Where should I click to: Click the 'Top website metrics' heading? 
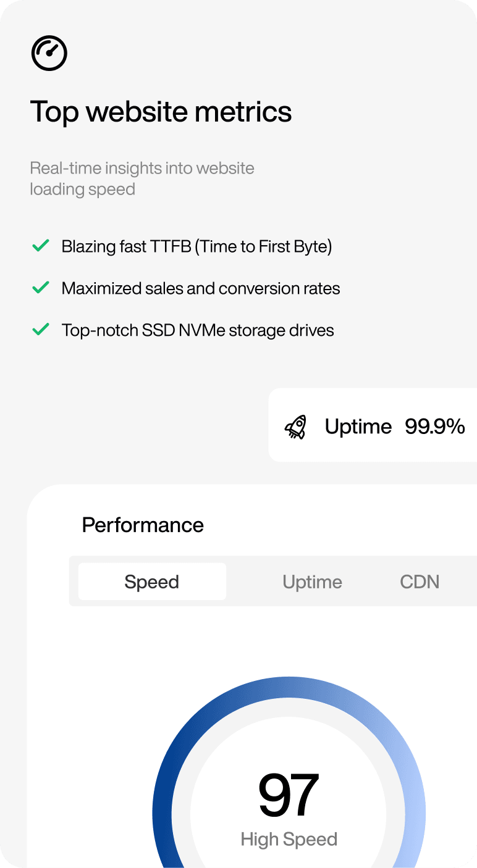(x=161, y=112)
